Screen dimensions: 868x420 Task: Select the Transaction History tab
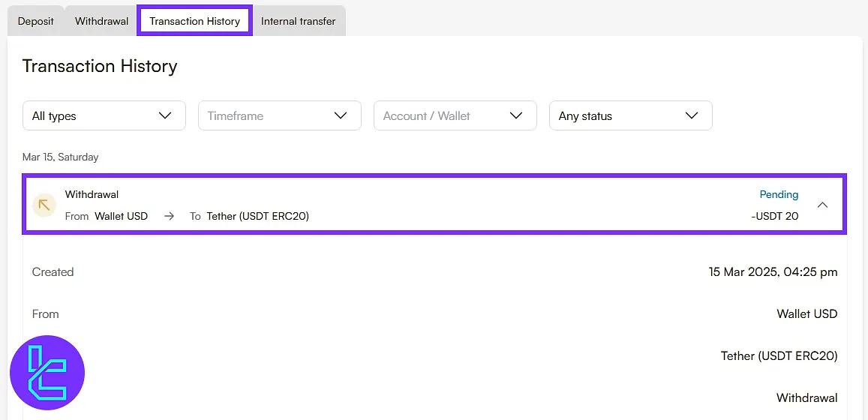[x=195, y=21]
